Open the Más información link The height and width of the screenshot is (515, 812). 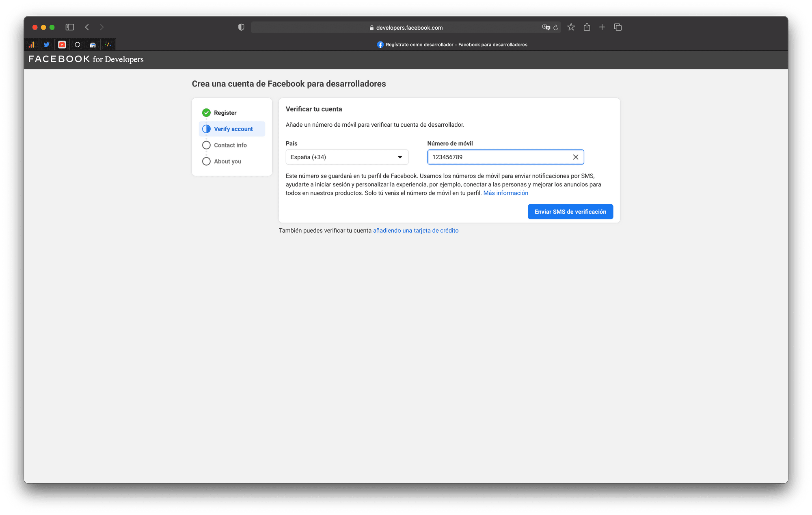pos(505,193)
